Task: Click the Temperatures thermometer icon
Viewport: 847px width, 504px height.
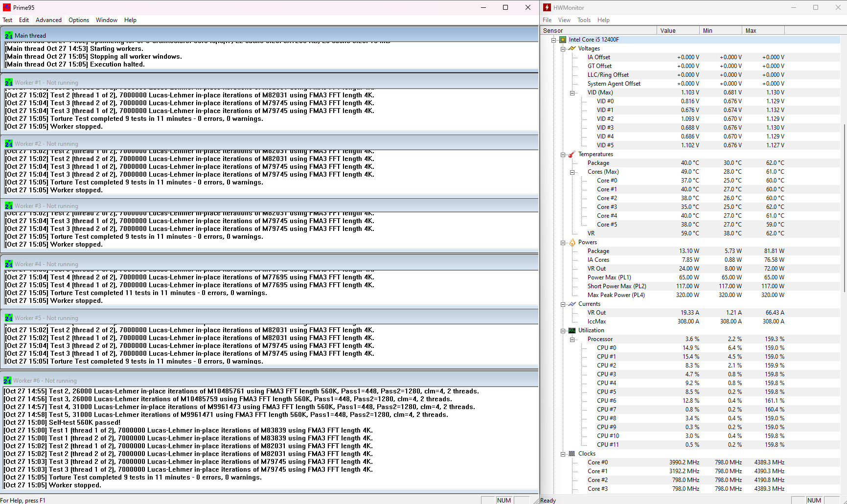Action: 572,154
